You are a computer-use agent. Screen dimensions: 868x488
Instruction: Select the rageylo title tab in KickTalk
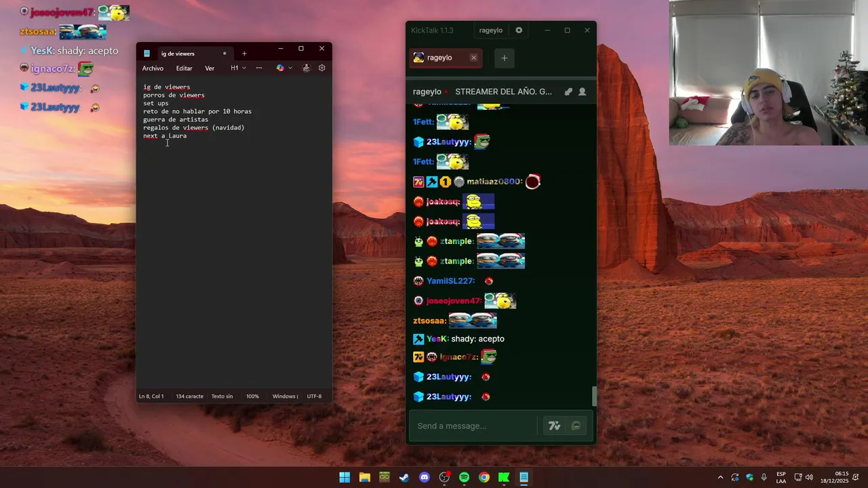[491, 30]
